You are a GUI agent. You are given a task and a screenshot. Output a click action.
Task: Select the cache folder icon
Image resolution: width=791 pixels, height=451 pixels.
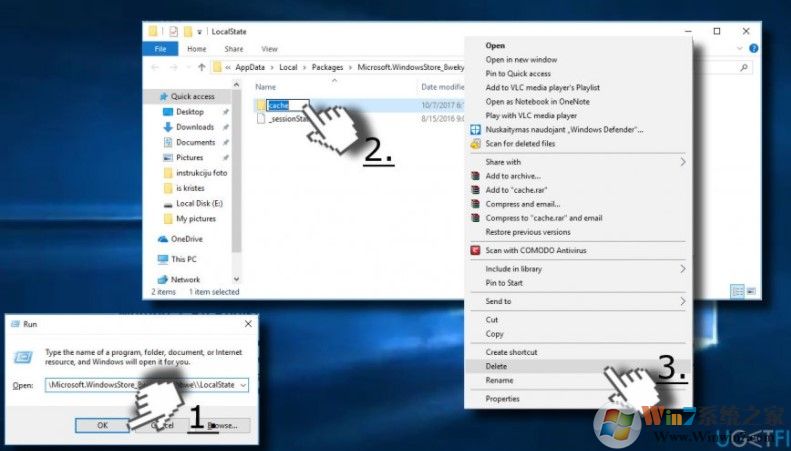click(x=261, y=105)
